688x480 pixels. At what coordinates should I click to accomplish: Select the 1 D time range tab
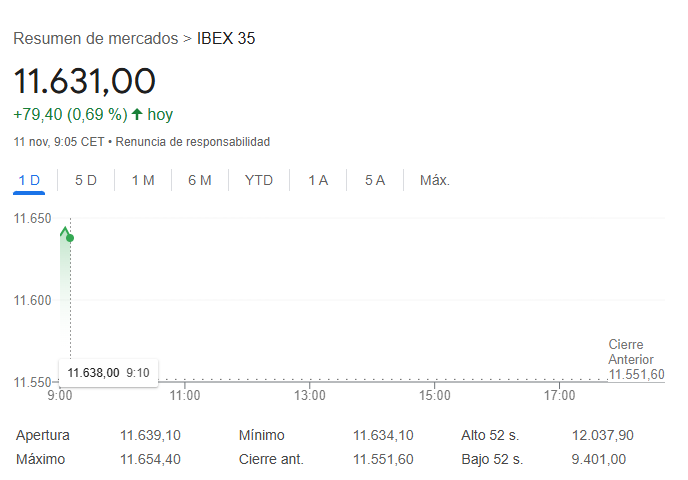pyautogui.click(x=29, y=180)
